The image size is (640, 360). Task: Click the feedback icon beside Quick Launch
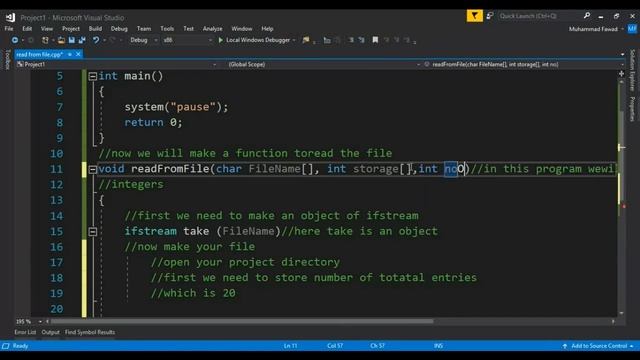[490, 16]
